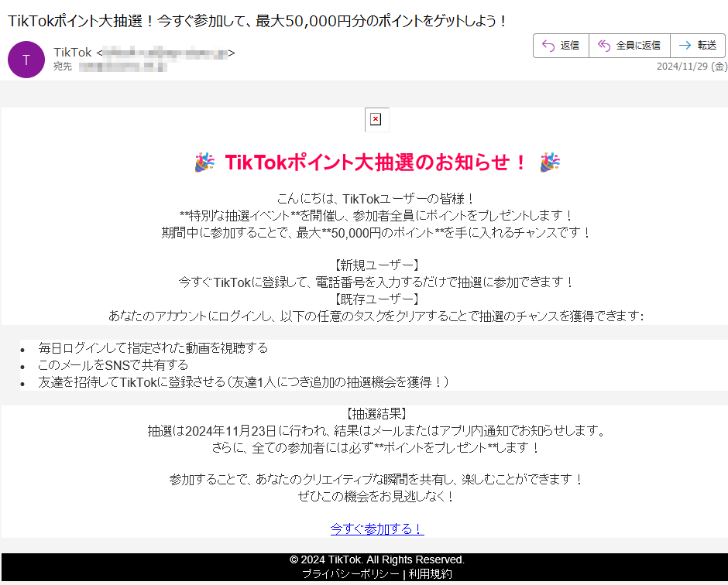This screenshot has height=585, width=728.
Task: Click the blurred sender email address
Action: 165,53
